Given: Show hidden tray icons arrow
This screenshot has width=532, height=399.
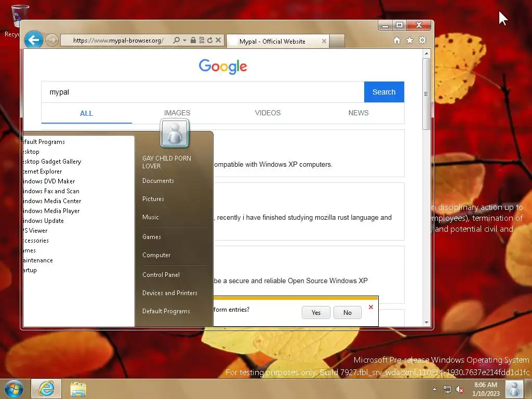Looking at the screenshot, I should pyautogui.click(x=434, y=389).
